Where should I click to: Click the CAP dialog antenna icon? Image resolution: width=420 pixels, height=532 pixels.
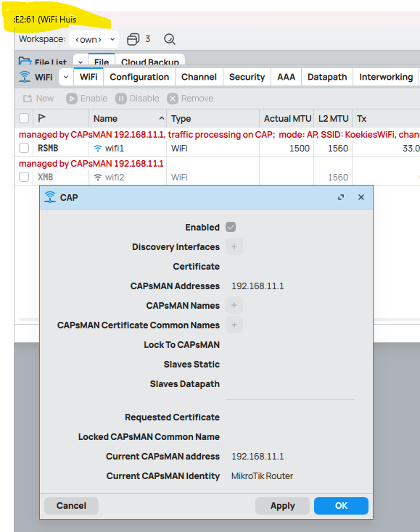[50, 197]
